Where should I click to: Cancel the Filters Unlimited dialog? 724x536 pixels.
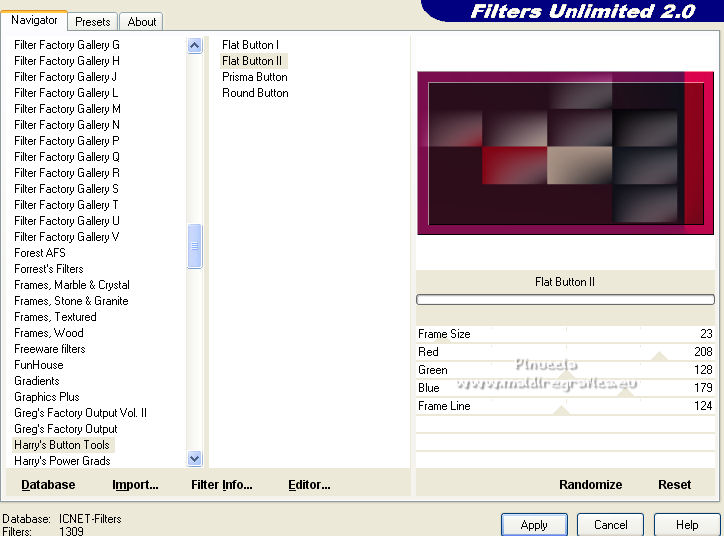[610, 525]
